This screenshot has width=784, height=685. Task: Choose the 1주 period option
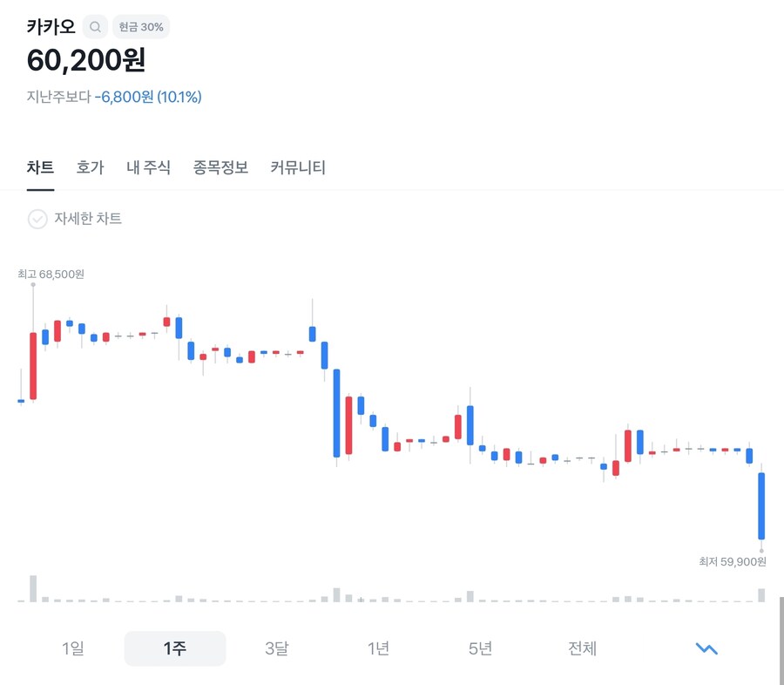(x=175, y=648)
